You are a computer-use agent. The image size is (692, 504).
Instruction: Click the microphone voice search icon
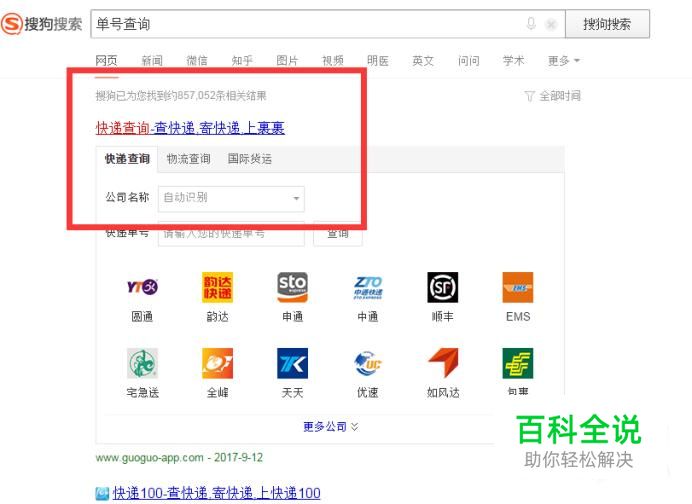(x=531, y=23)
